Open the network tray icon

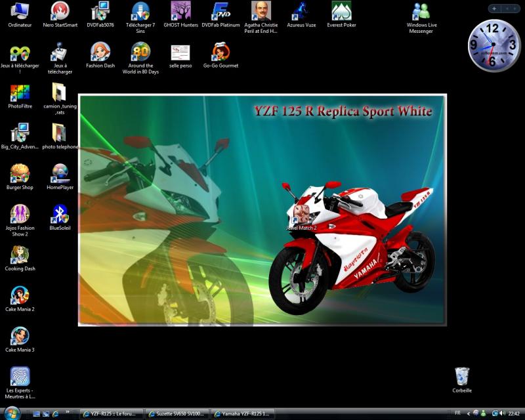[495, 413]
